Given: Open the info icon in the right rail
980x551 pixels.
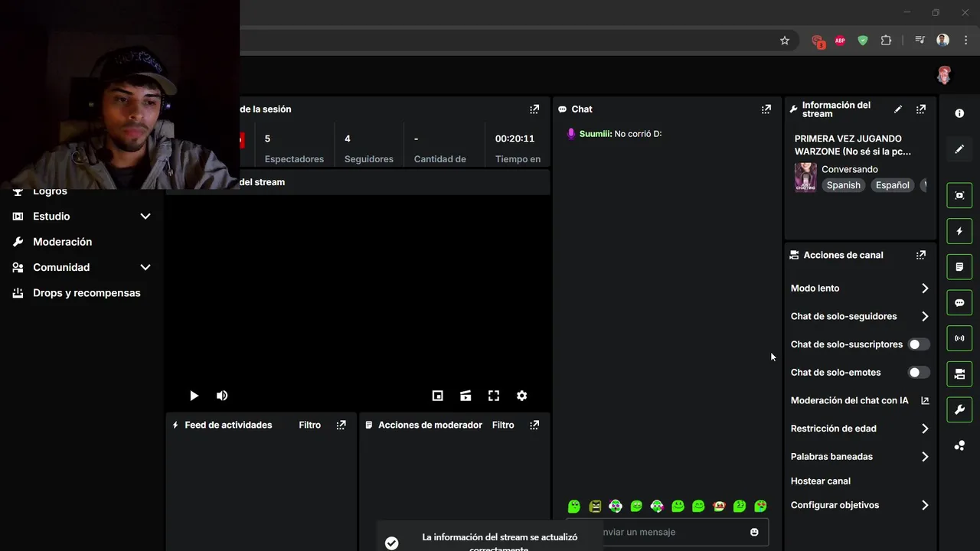Looking at the screenshot, I should [959, 113].
